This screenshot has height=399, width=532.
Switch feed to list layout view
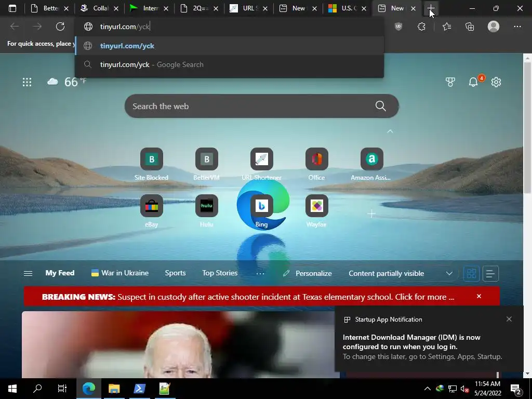tap(490, 273)
